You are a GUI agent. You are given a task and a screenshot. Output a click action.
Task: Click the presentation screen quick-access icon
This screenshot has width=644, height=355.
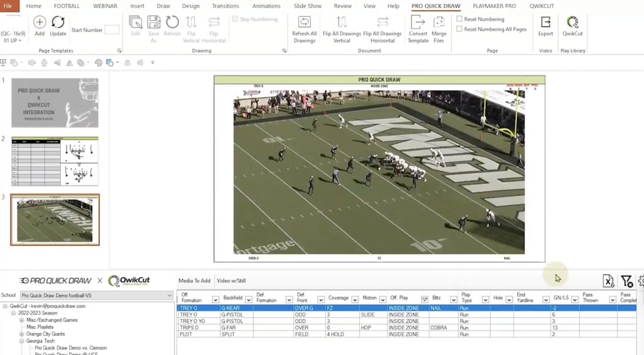coord(3,63)
